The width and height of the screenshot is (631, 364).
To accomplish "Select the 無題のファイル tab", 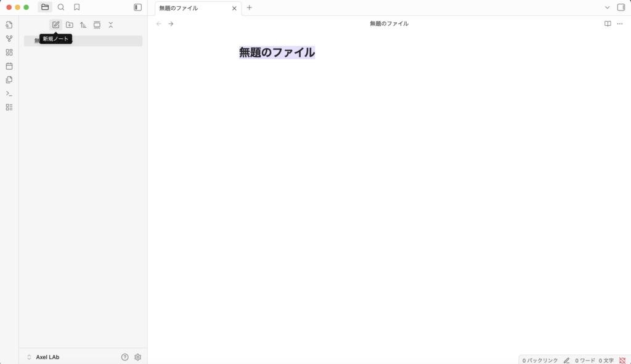I will [x=191, y=8].
